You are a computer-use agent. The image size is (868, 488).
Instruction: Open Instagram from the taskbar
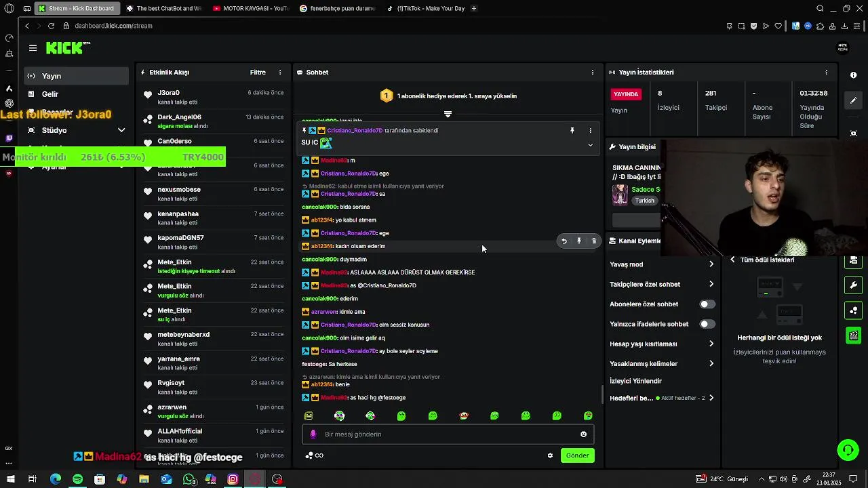(233, 479)
